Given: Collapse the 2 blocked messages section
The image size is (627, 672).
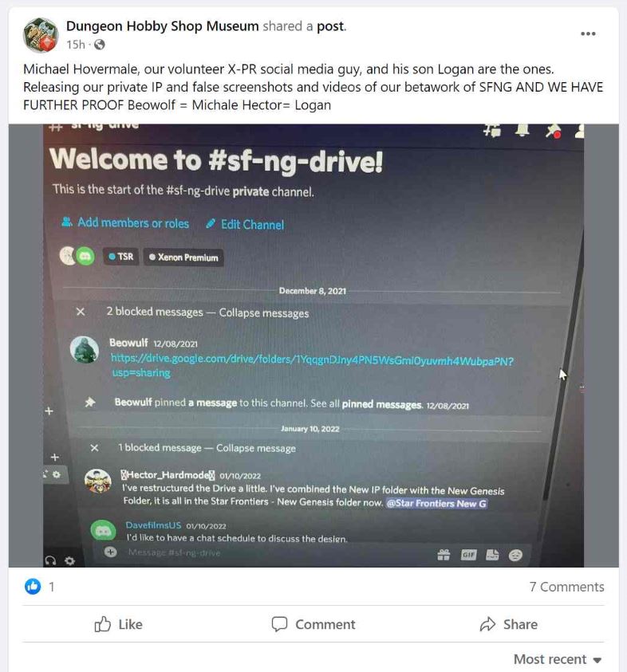Looking at the screenshot, I should click(x=81, y=312).
